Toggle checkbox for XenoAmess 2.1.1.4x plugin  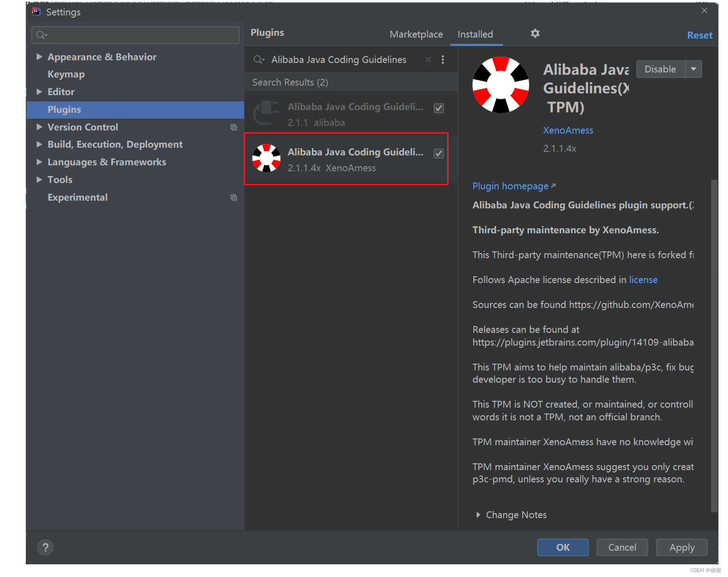tap(439, 153)
